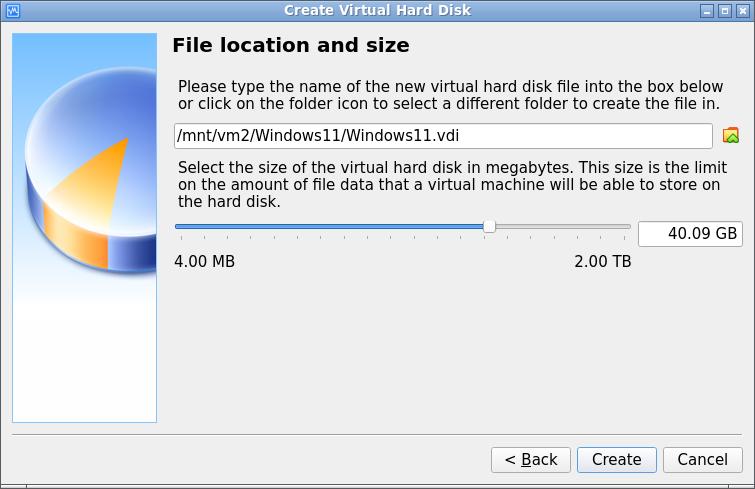Go to previous step with Back button
The image size is (755, 489).
(x=530, y=459)
